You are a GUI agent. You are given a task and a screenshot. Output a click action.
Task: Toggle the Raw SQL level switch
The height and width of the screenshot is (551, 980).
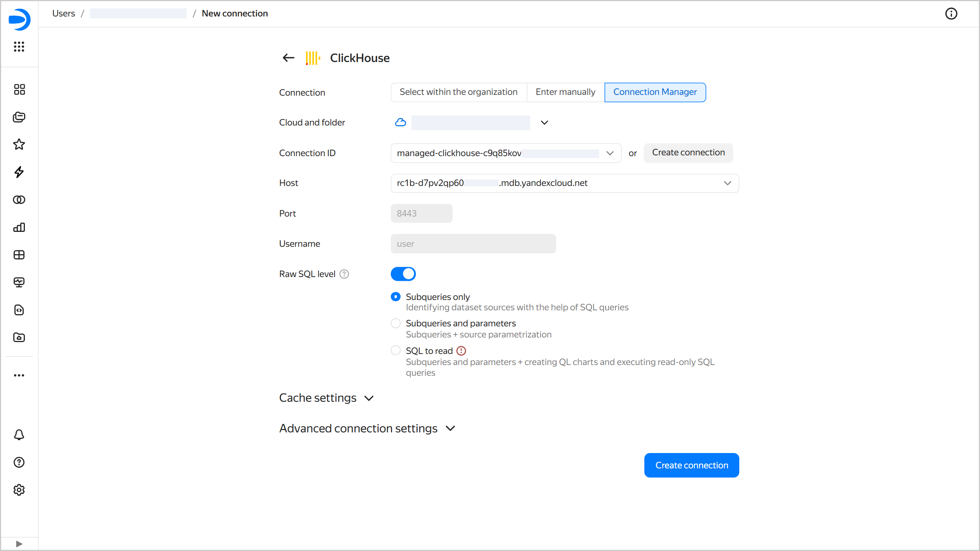click(x=403, y=274)
